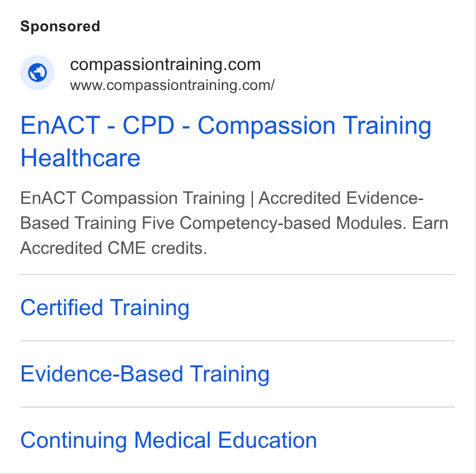Image resolution: width=476 pixels, height=474 pixels.
Task: Click the word 'CPD' in the blue headline
Action: coord(149,125)
